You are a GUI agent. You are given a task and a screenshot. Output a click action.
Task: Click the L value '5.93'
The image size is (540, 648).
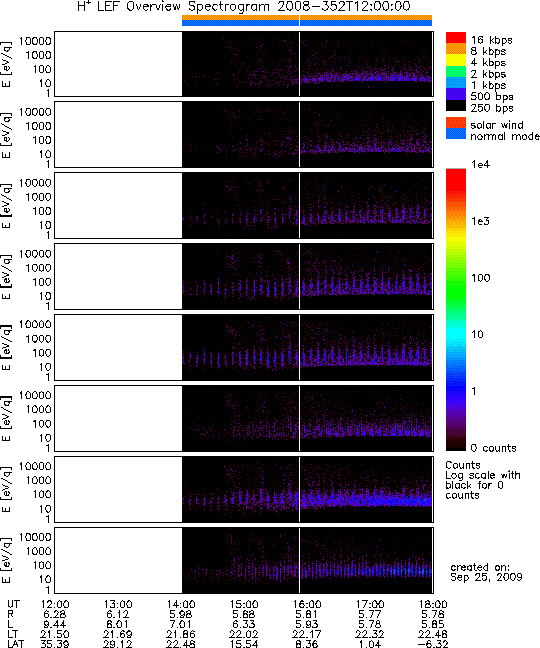coord(307,624)
